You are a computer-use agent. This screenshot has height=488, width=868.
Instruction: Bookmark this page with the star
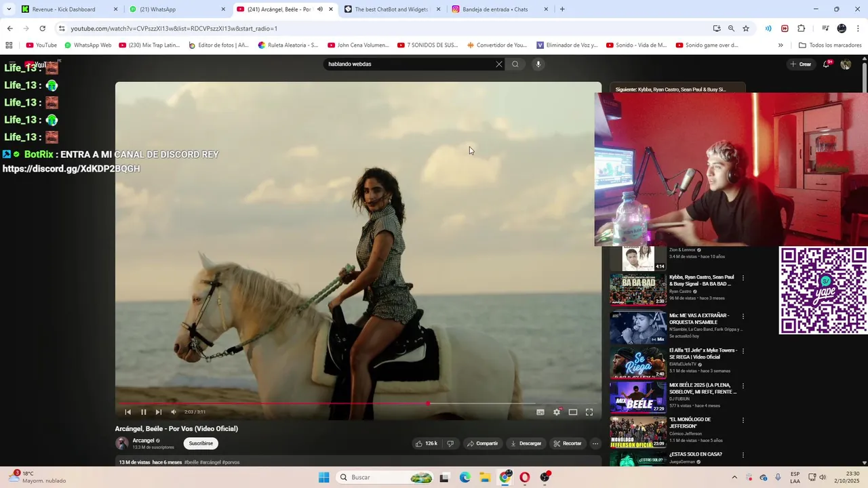point(746,28)
